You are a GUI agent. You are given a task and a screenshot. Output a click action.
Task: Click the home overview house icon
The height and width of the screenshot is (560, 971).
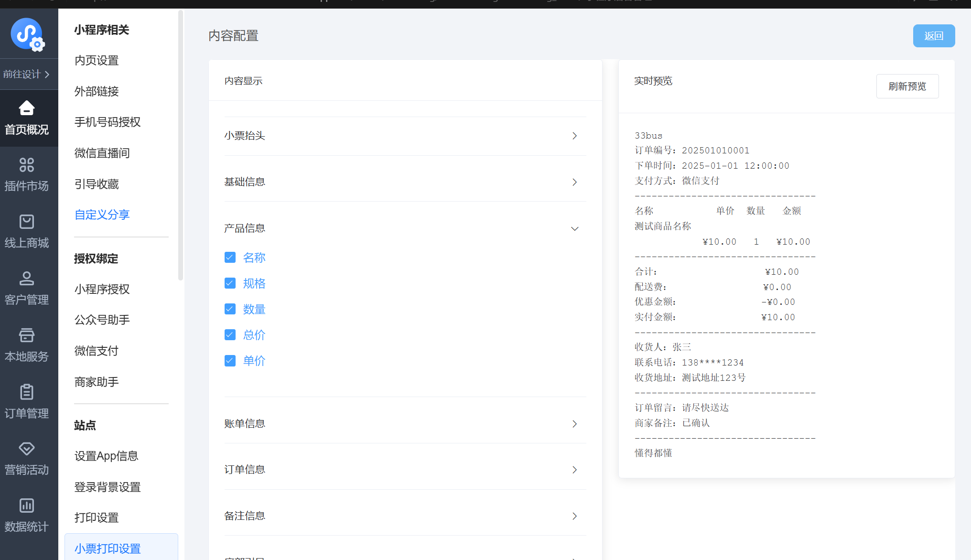coord(27,108)
